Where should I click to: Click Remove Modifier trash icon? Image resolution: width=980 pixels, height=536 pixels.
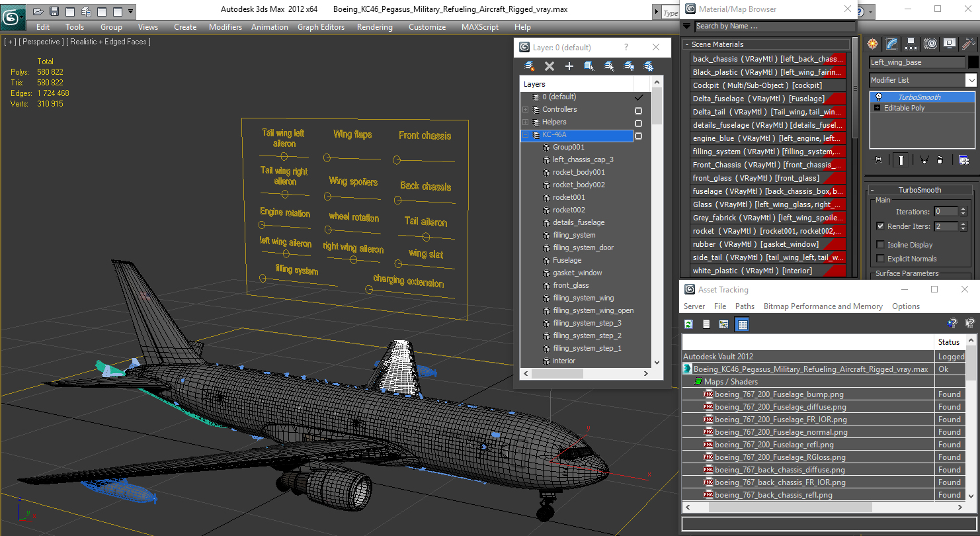click(x=940, y=159)
